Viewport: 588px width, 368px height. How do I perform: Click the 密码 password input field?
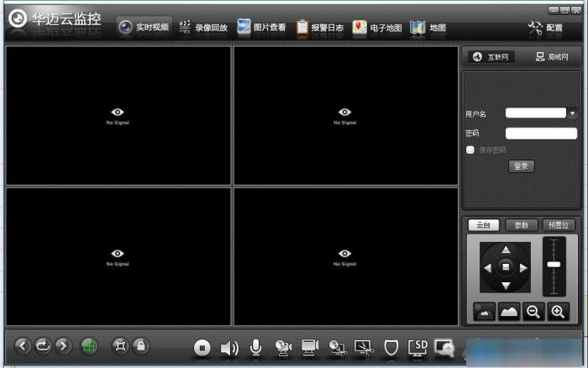541,134
